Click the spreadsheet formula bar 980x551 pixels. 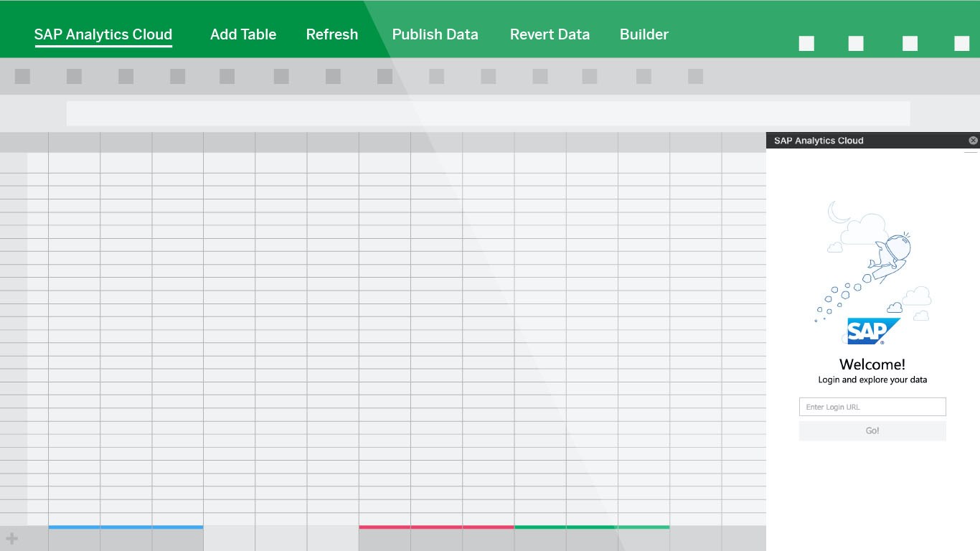point(488,113)
